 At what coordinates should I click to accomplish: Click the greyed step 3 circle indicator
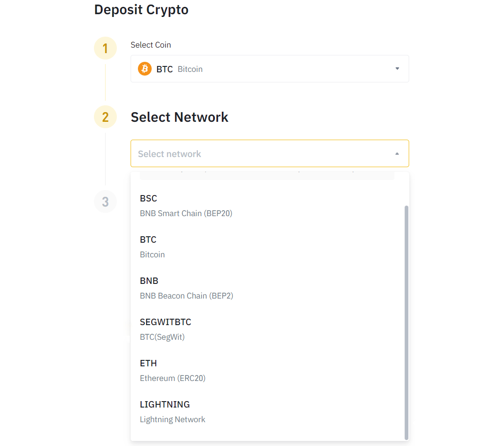[105, 201]
